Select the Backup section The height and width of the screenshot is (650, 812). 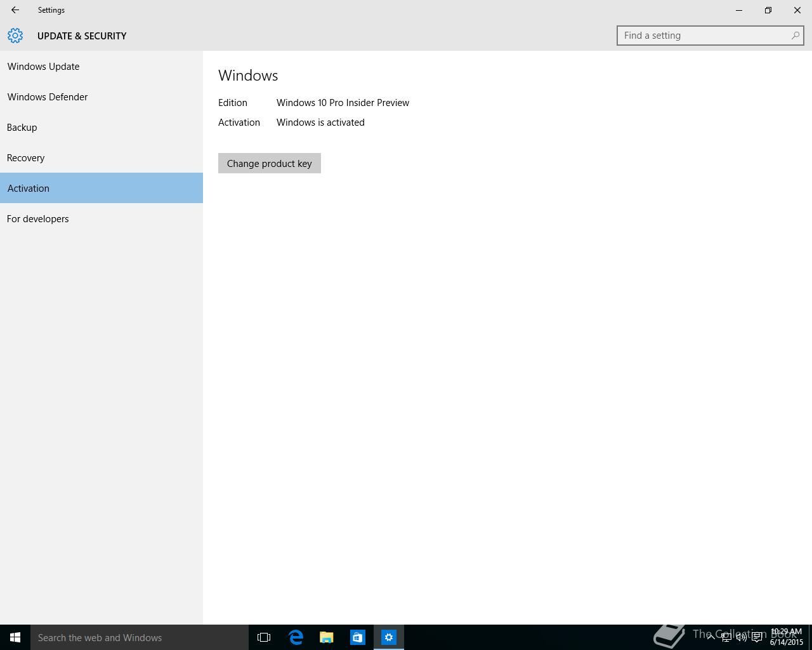click(101, 127)
